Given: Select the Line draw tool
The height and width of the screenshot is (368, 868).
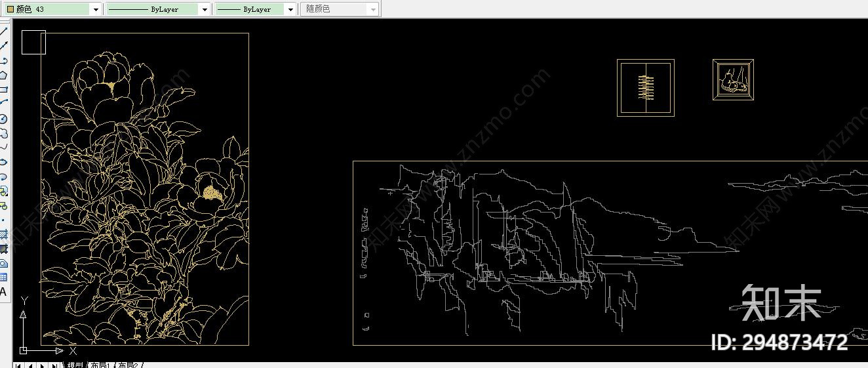Looking at the screenshot, I should [x=4, y=31].
